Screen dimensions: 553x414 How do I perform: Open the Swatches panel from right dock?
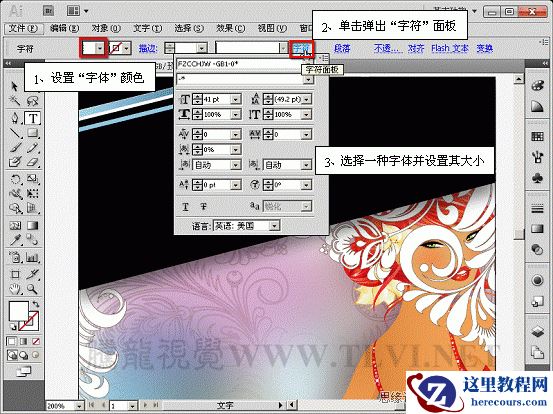(537, 136)
